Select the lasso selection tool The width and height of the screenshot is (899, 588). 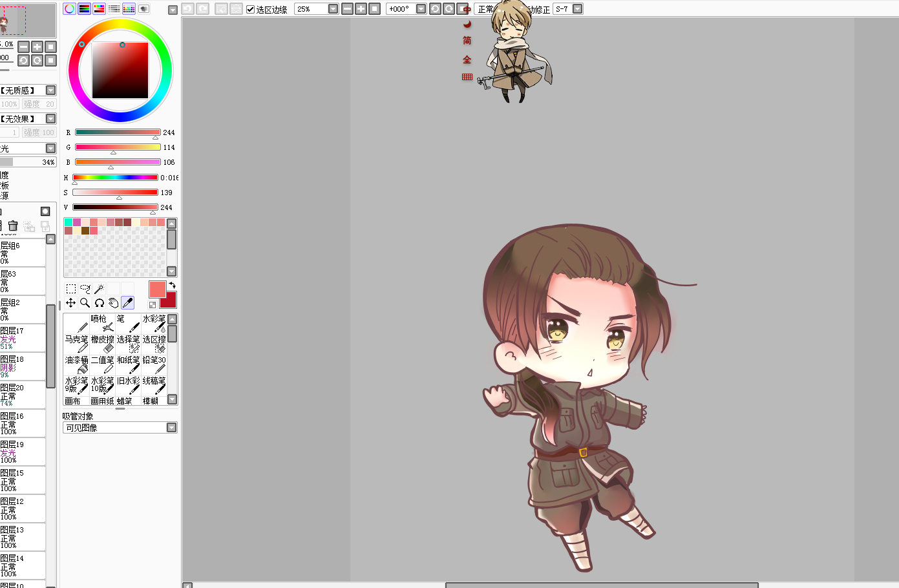[85, 289]
